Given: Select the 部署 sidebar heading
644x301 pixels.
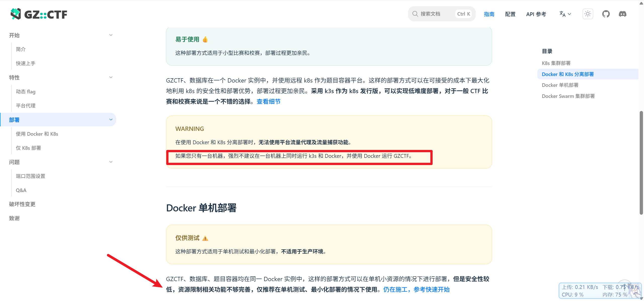Looking at the screenshot, I should [x=58, y=120].
